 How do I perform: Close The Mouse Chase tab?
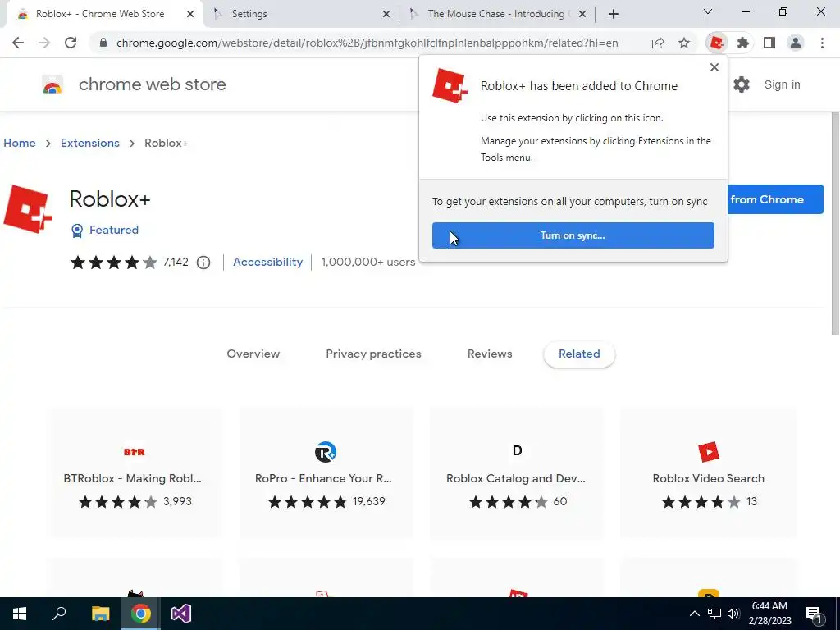coord(582,15)
